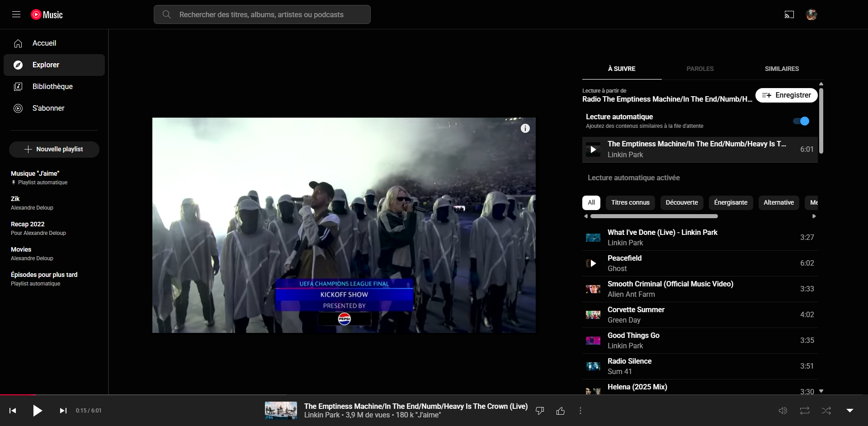Image resolution: width=868 pixels, height=426 pixels.
Task: Click the search input field
Action: (x=262, y=14)
